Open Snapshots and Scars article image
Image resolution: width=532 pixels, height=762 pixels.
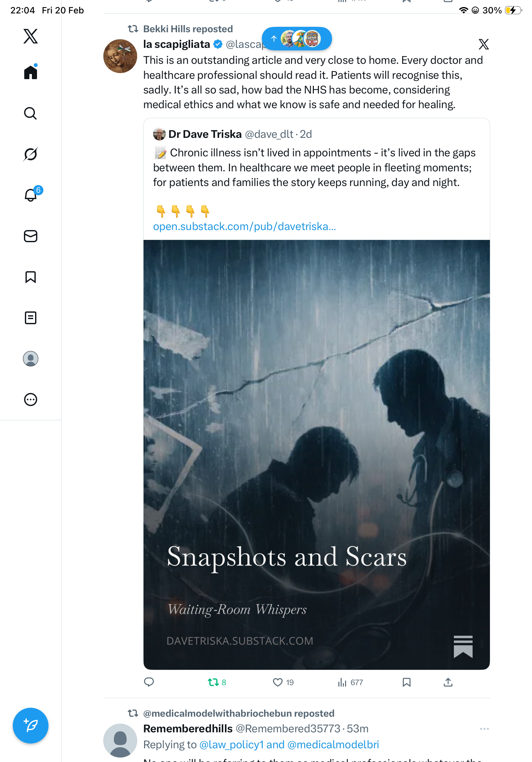[316, 454]
